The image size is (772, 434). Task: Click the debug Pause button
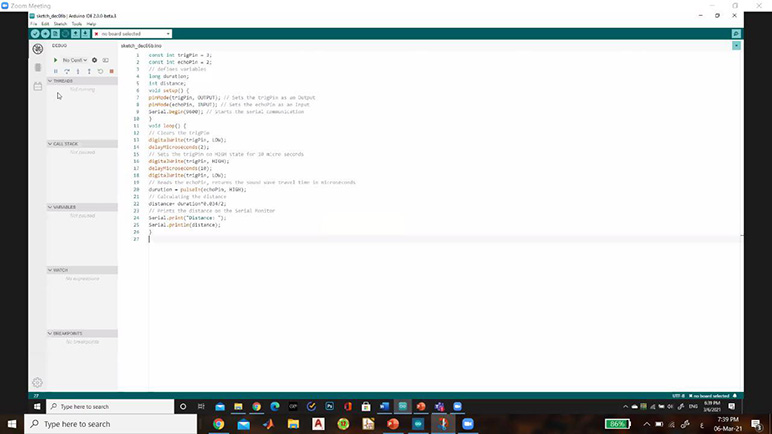[56, 71]
